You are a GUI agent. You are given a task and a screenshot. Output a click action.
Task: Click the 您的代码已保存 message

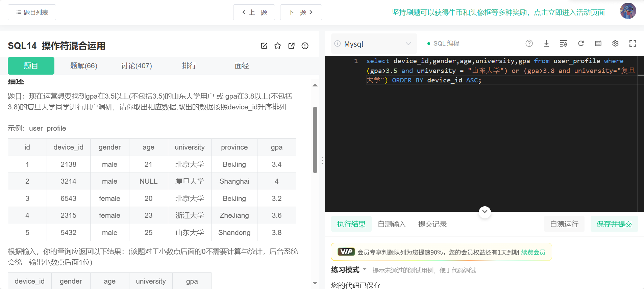point(356,285)
